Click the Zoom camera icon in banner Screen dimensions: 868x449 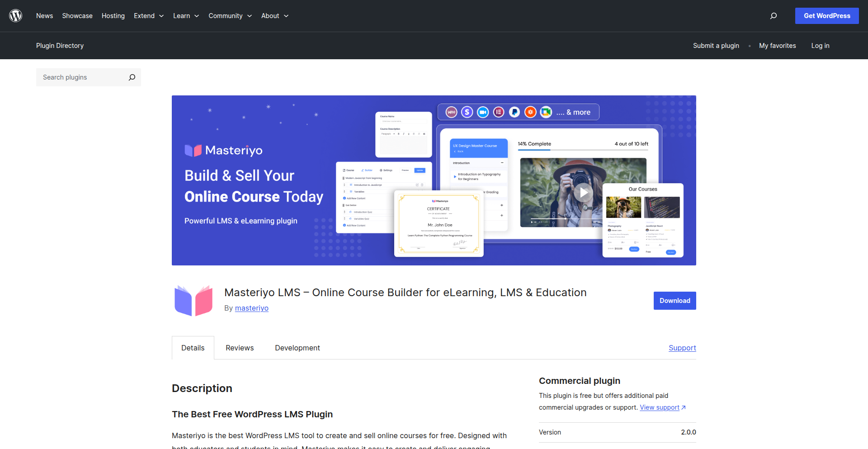[483, 112]
